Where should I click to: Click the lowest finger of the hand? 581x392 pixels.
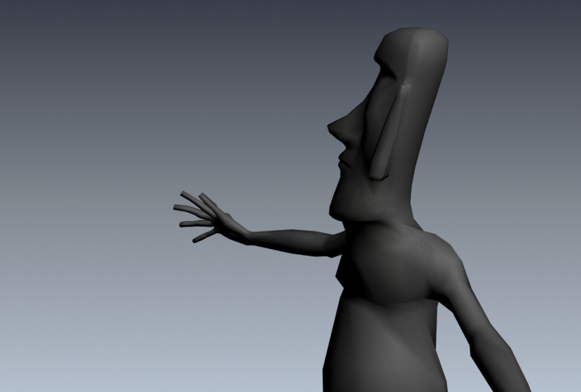[x=203, y=237]
